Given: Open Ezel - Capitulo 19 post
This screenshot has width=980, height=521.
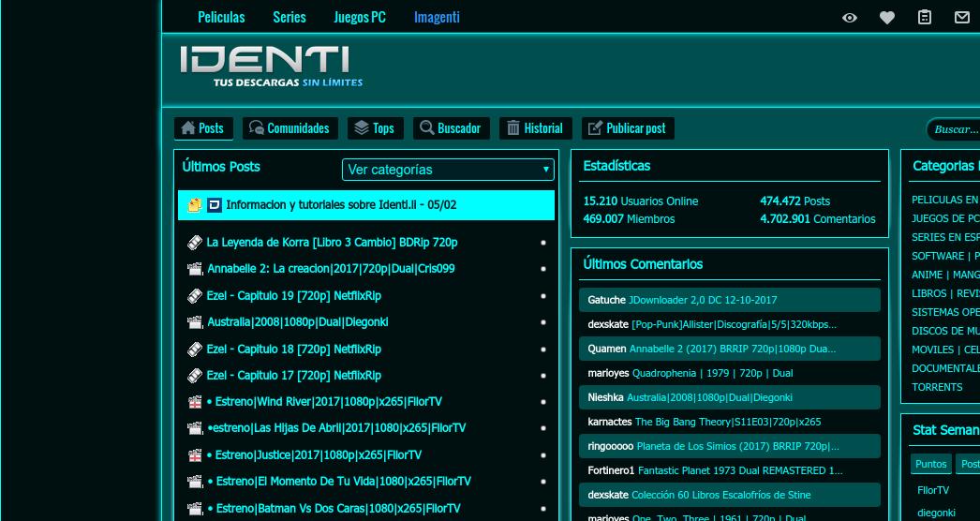Looking at the screenshot, I should pyautogui.click(x=294, y=295).
